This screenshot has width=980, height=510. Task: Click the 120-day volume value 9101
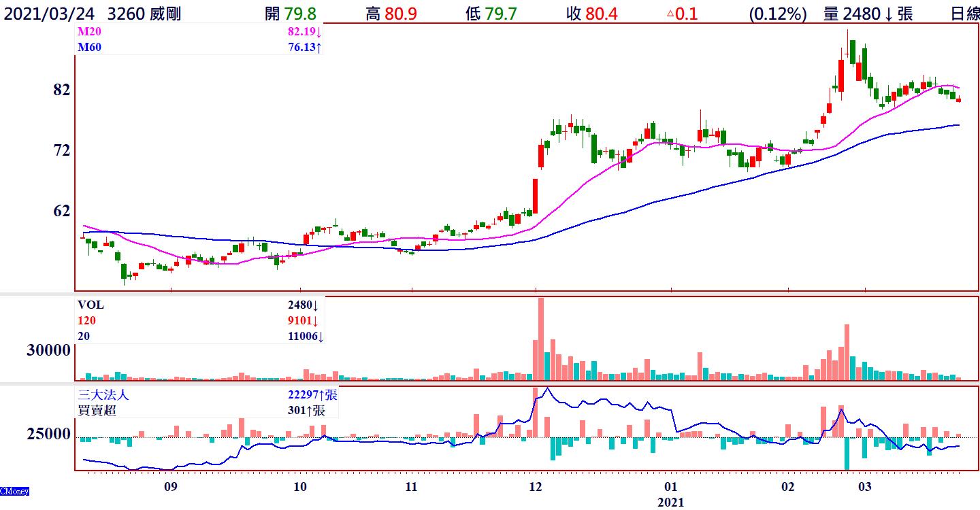coord(304,320)
